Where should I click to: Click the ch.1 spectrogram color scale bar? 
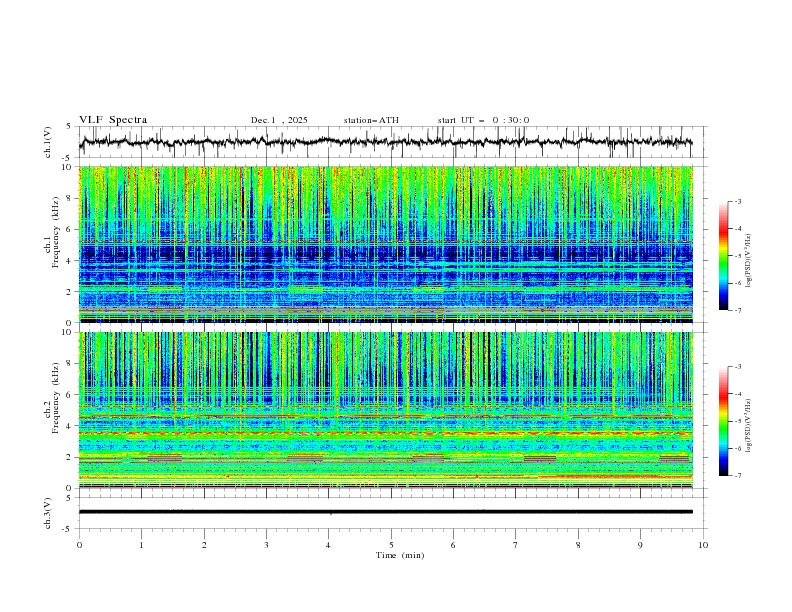point(723,256)
